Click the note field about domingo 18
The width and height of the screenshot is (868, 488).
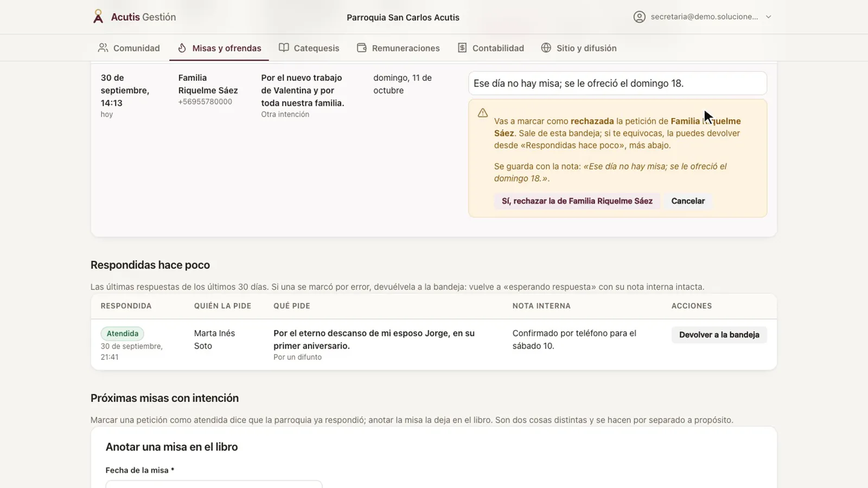pyautogui.click(x=617, y=84)
